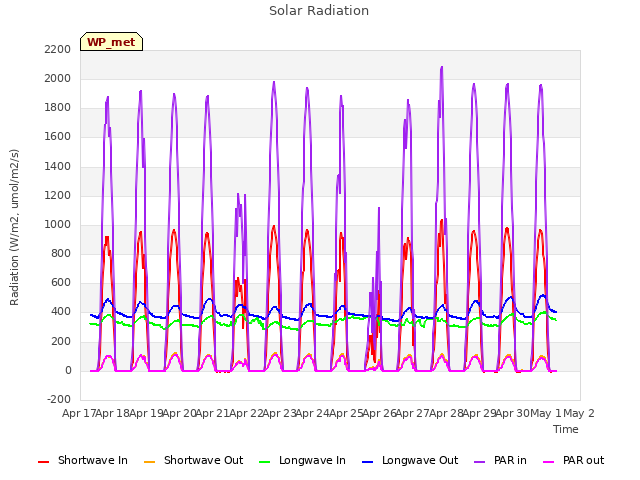Click the 1600 y-axis tick label
The image size is (640, 480).
pyautogui.click(x=58, y=137)
